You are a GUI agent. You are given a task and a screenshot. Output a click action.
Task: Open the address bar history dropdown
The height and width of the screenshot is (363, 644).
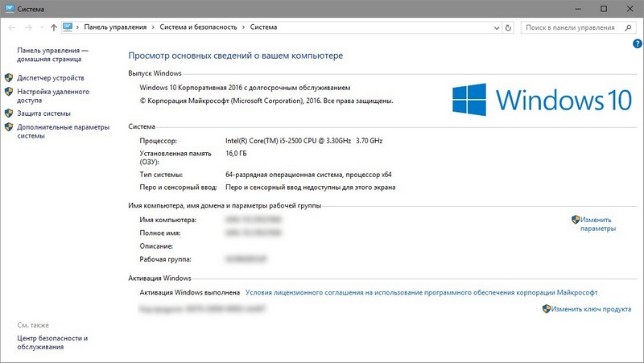point(497,28)
